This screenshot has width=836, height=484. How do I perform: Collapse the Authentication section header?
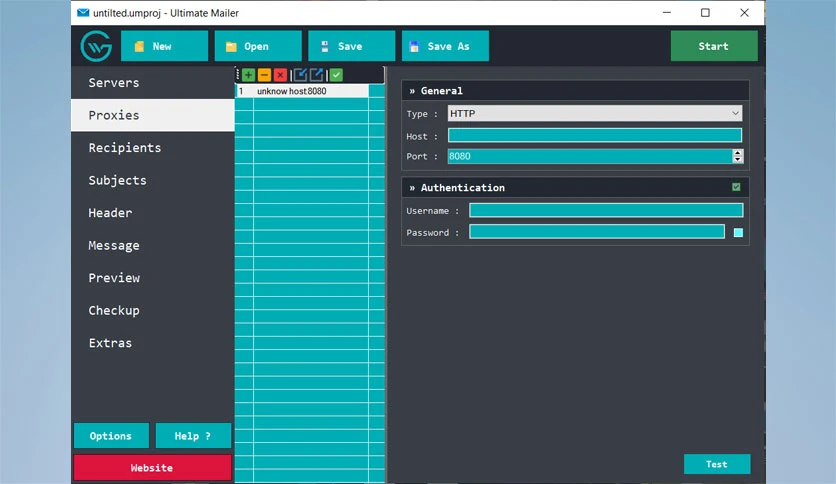(x=575, y=188)
